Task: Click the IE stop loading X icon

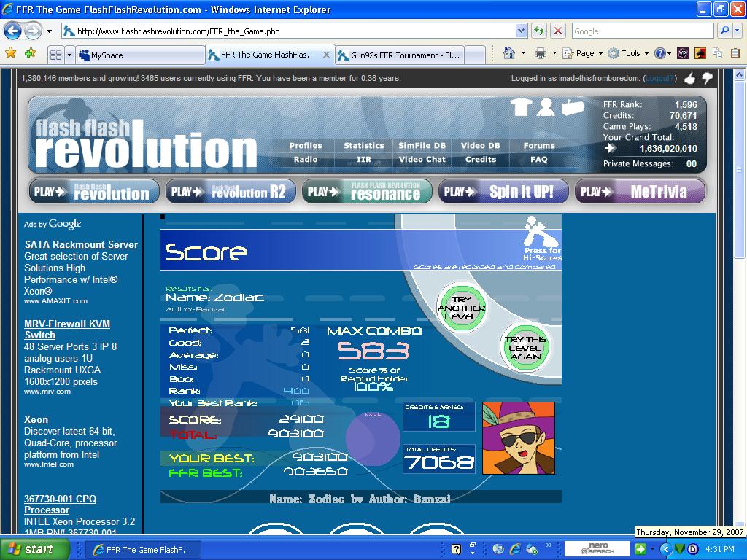Action: point(557,31)
